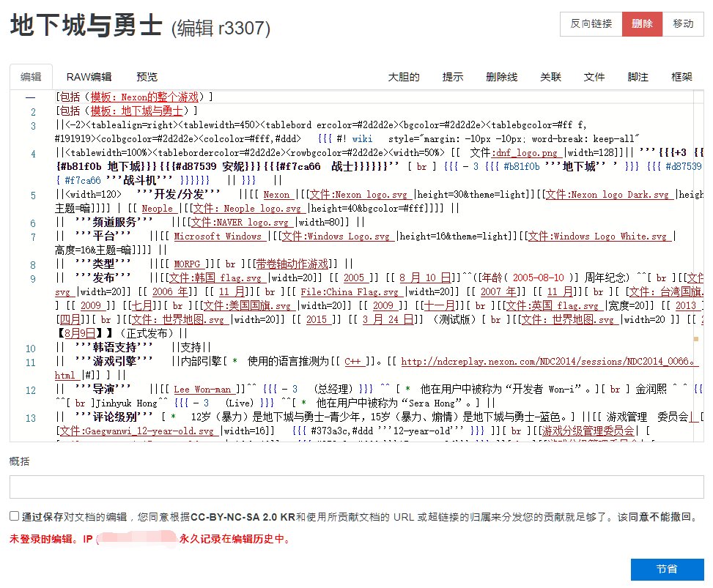This screenshot has height=588, width=713.
Task: Click the 韩语支持 row text
Action: coord(114,348)
